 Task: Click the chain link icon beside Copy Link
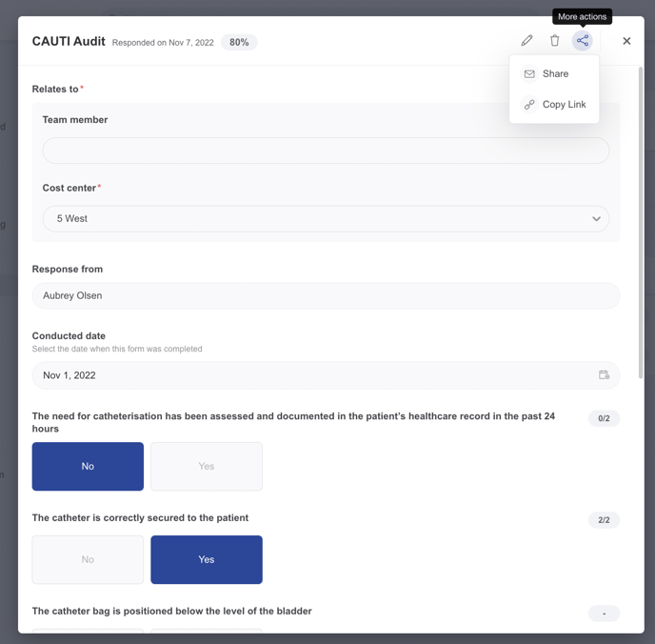coord(529,105)
